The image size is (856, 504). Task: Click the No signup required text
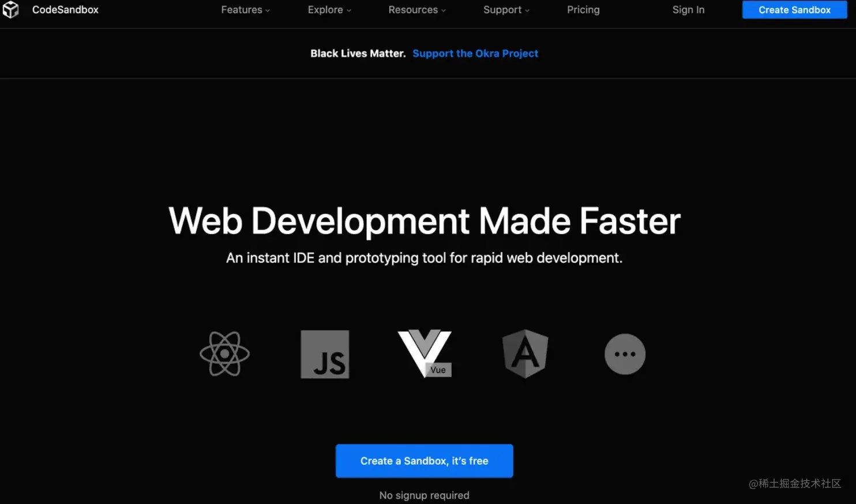point(425,495)
